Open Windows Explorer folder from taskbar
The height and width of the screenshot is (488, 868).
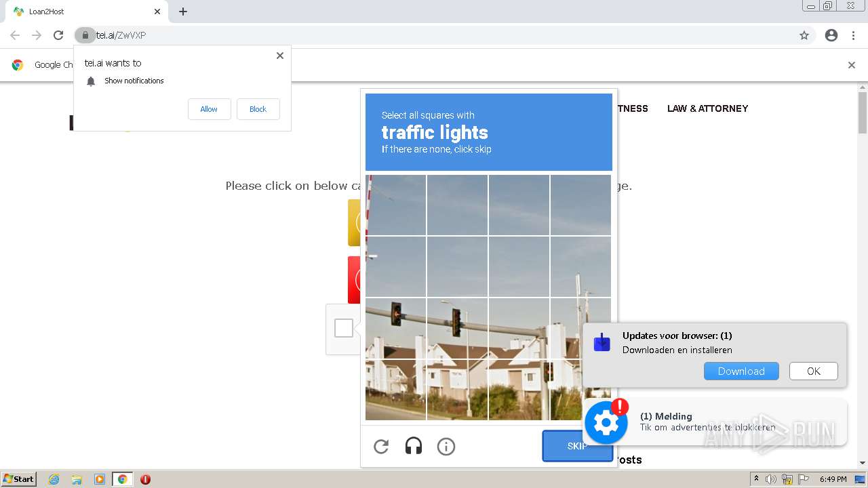(77, 479)
